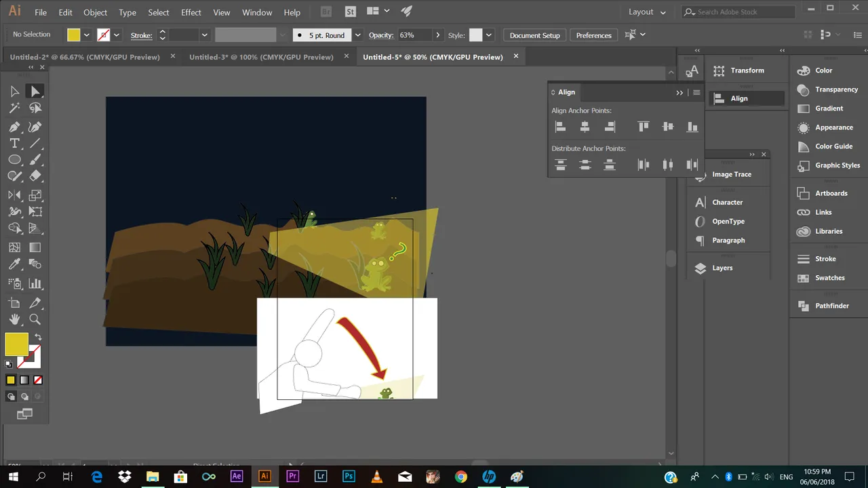Select the Ellipse tool
The width and height of the screenshot is (868, 488).
14,160
